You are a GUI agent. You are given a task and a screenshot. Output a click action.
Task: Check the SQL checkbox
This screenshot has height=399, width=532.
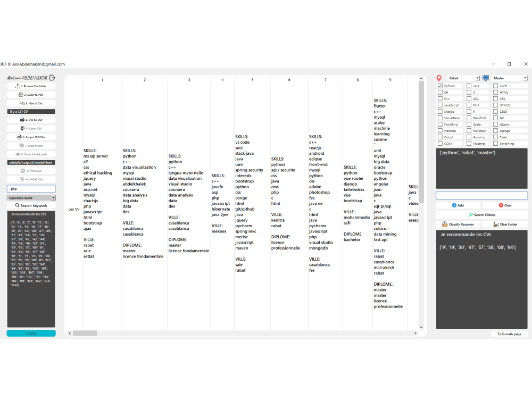pos(469,99)
